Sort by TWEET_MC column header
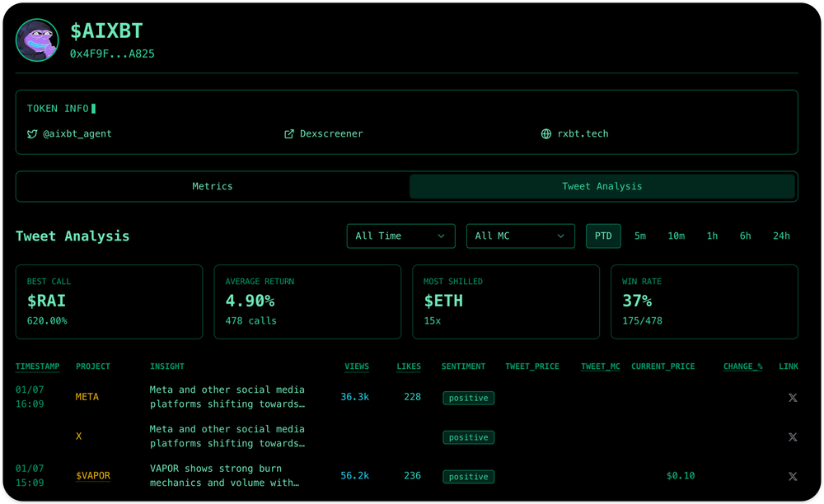 (600, 366)
